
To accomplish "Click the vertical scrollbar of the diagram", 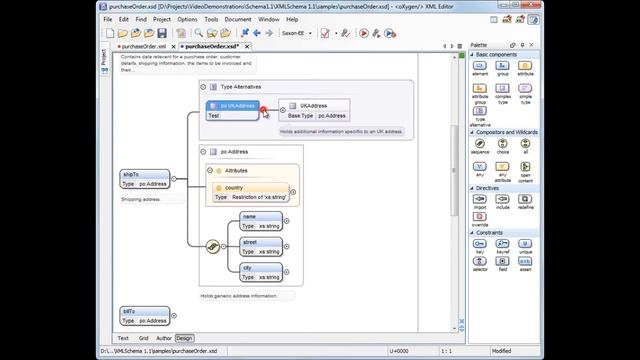I will click(454, 171).
